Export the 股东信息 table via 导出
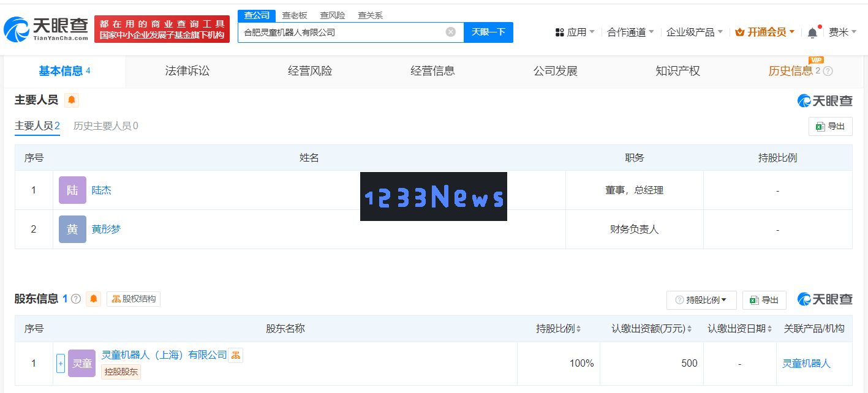 pyautogui.click(x=764, y=300)
